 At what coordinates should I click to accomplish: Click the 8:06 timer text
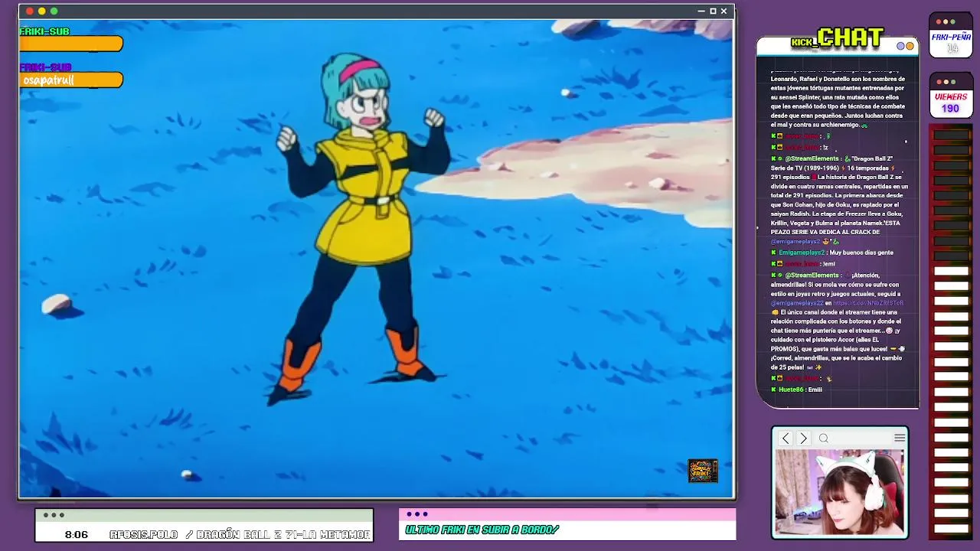coord(77,534)
